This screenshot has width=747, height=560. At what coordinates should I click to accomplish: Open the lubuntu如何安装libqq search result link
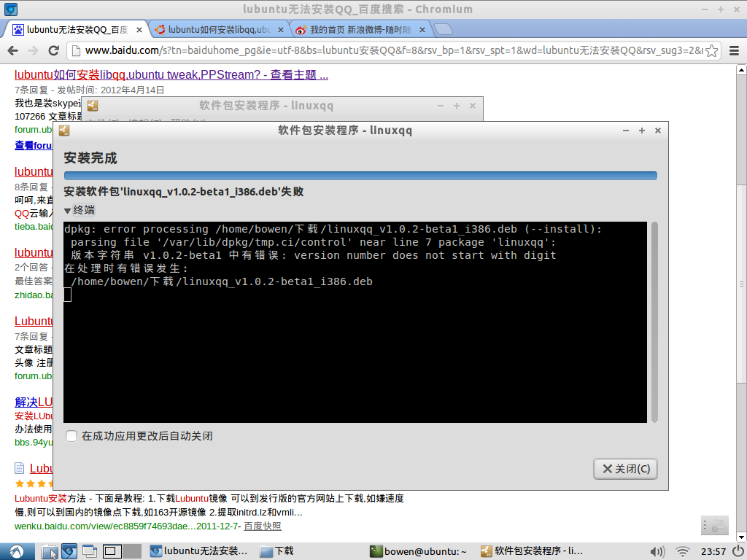click(x=171, y=75)
